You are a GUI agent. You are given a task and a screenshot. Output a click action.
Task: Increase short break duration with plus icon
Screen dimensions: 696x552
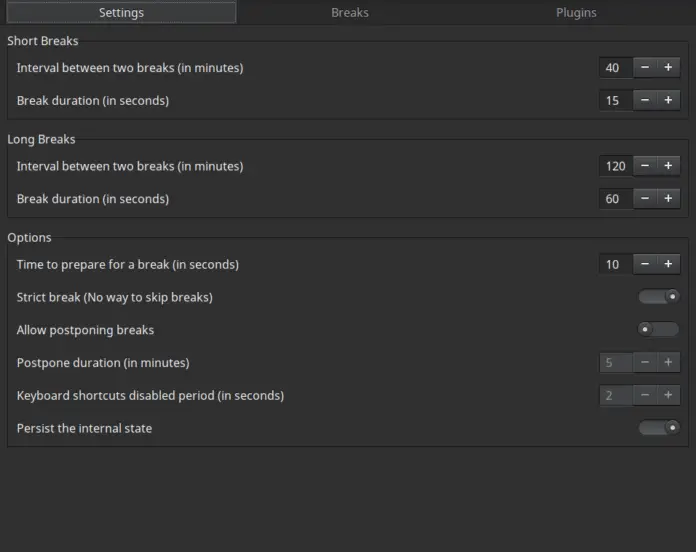668,100
